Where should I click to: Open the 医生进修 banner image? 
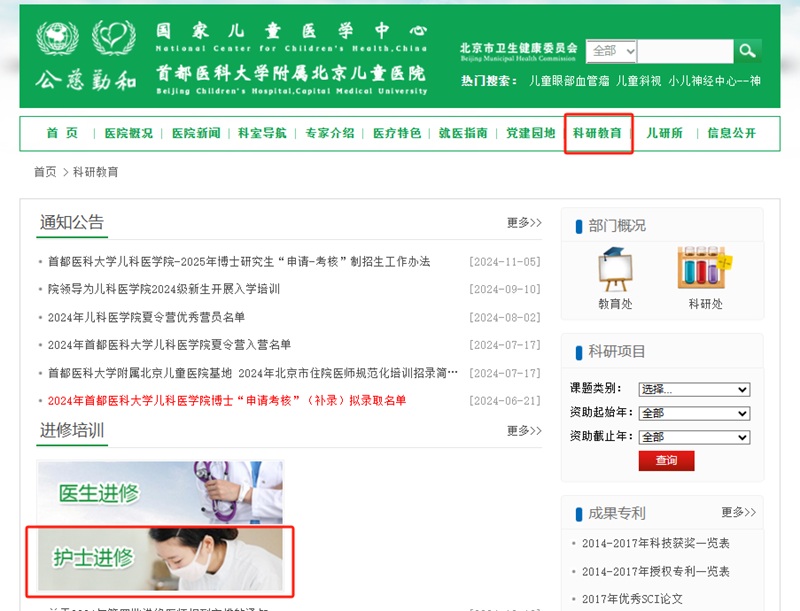click(x=160, y=491)
